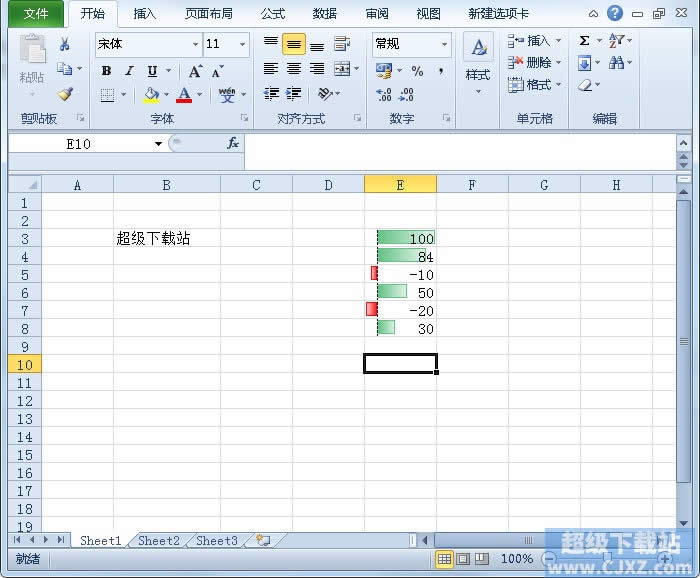Switch to the 插入 ribbon tab
This screenshot has width=700, height=578.
click(x=145, y=14)
